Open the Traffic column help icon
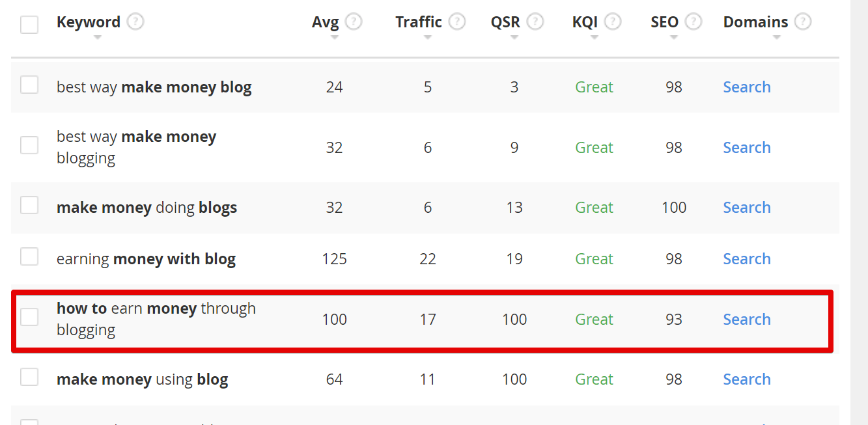This screenshot has height=425, width=868. [x=457, y=22]
